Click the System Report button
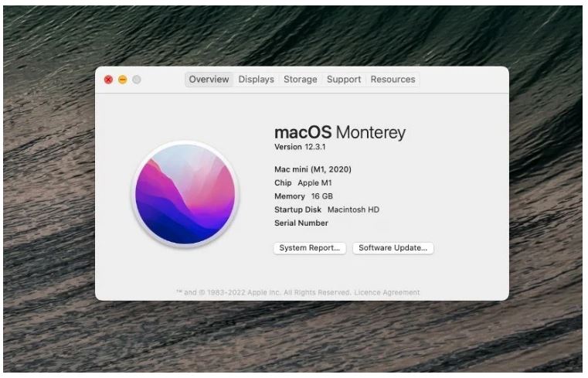Image resolution: width=588 pixels, height=378 pixels. tap(309, 248)
